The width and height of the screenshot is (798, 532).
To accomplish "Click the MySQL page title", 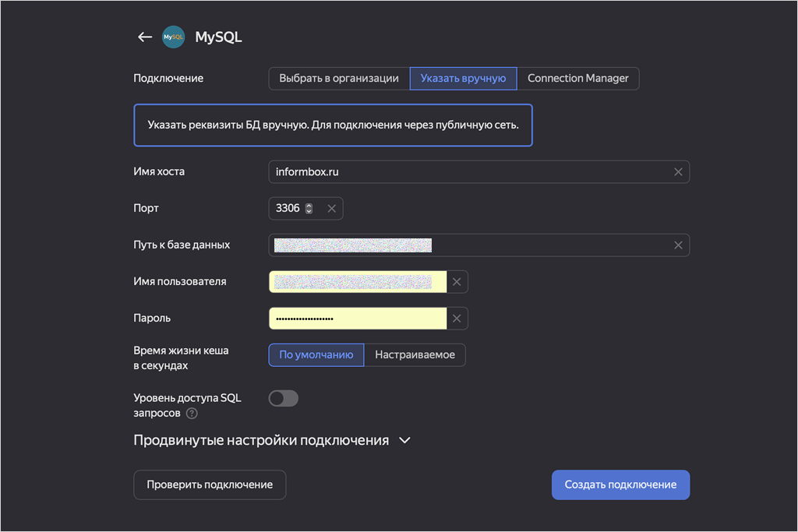I will pos(218,37).
